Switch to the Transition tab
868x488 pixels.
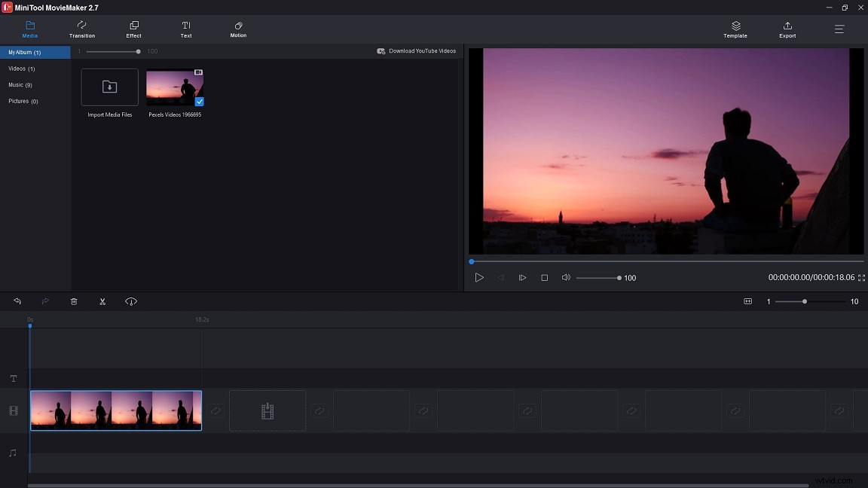[x=81, y=29]
